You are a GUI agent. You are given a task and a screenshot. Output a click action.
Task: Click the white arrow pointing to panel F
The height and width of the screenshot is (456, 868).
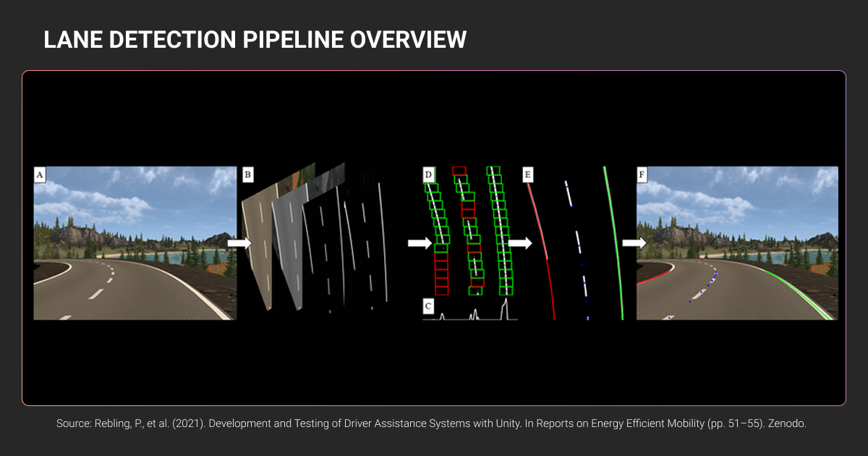(634, 244)
